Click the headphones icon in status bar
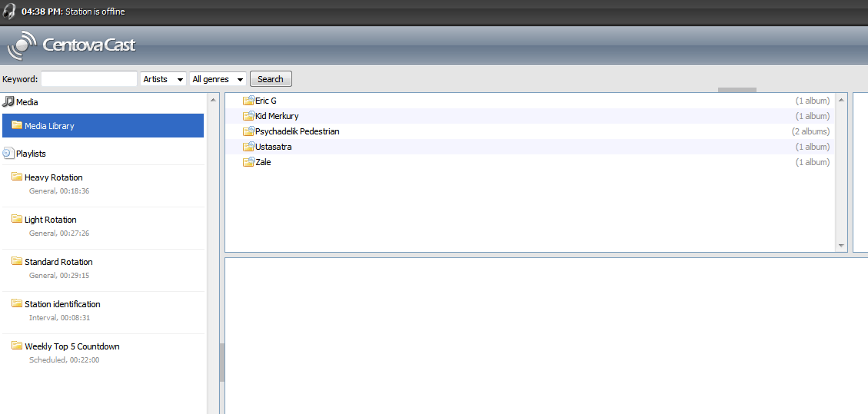868x414 pixels. coord(9,11)
